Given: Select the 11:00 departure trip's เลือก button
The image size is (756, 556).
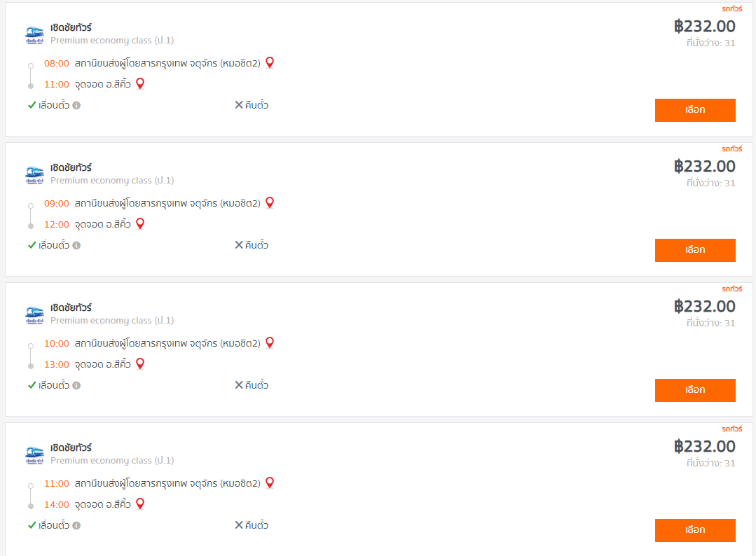Looking at the screenshot, I should [x=695, y=531].
